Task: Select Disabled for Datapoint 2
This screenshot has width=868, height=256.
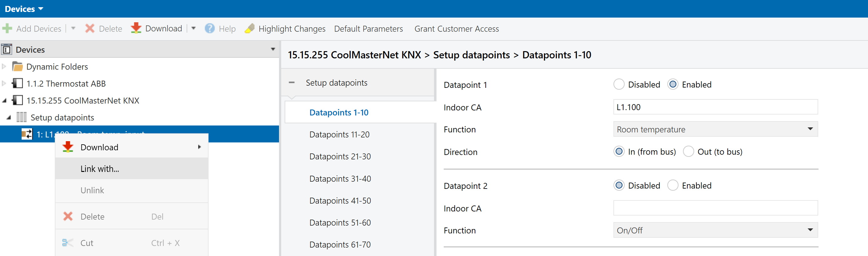Action: coord(619,185)
